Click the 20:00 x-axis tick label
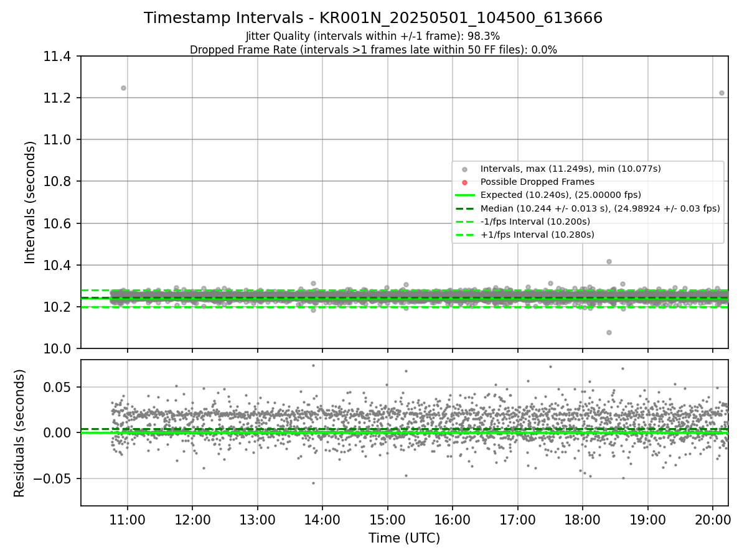747x560 pixels. click(712, 520)
